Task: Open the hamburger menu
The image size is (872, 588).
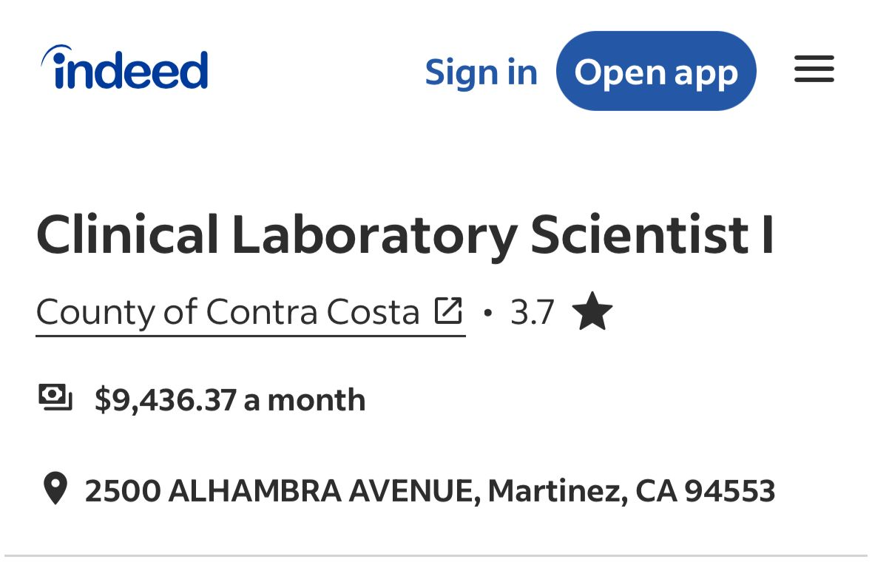Action: (x=814, y=70)
